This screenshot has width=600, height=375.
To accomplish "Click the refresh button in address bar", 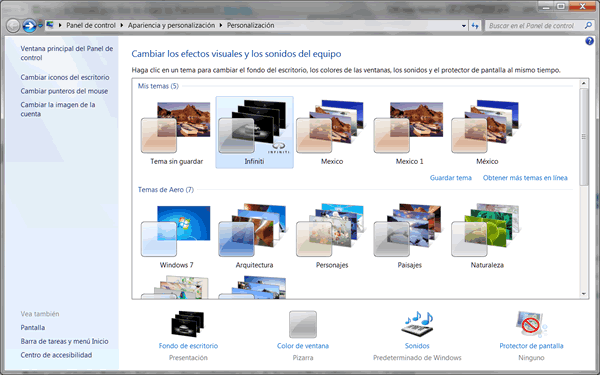I will click(475, 26).
